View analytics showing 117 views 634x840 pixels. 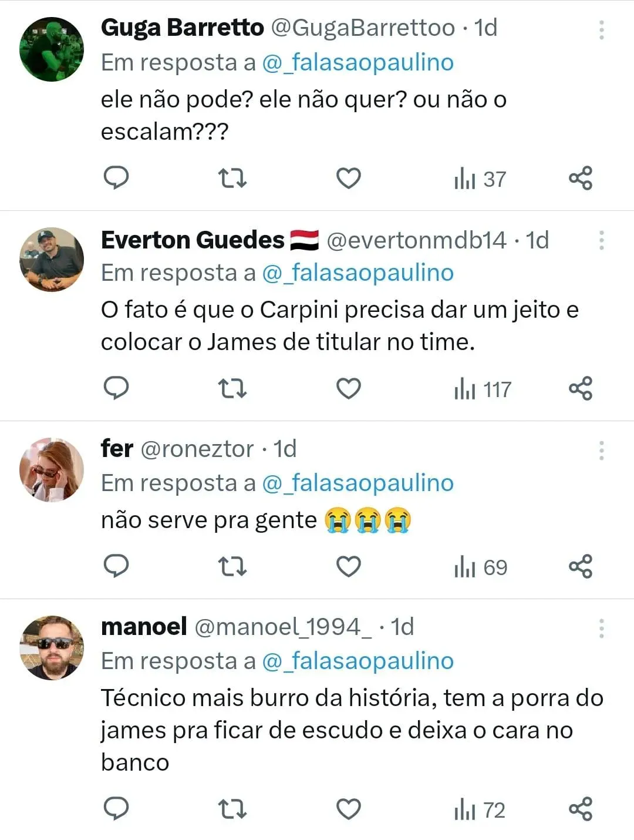tap(483, 389)
